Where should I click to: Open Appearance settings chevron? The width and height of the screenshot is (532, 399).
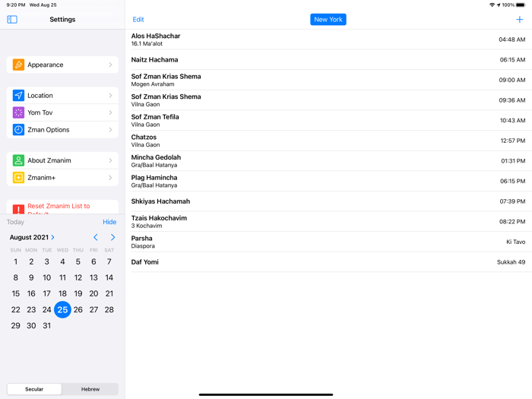110,65
